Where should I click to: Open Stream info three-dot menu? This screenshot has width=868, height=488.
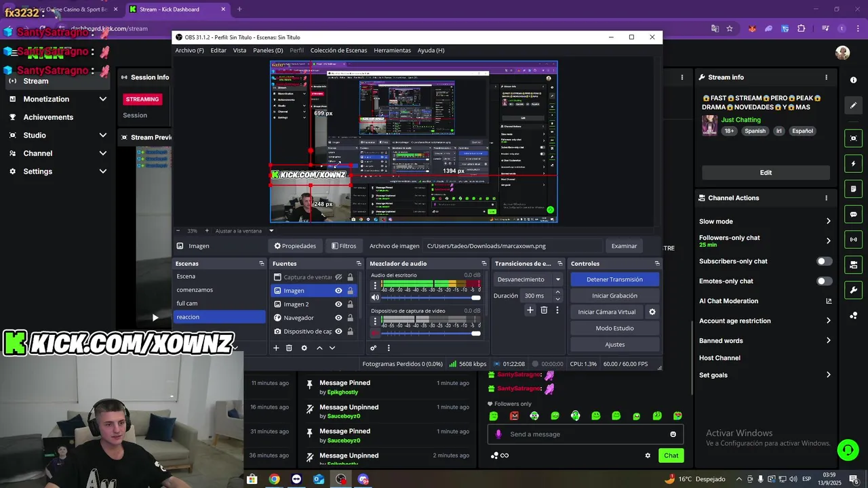[826, 77]
